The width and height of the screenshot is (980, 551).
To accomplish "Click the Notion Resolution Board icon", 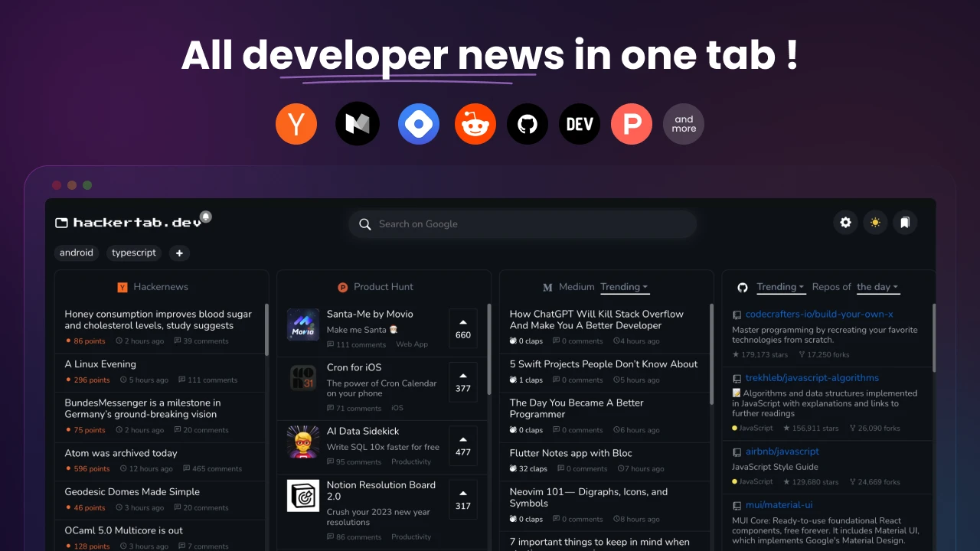I will coord(303,495).
